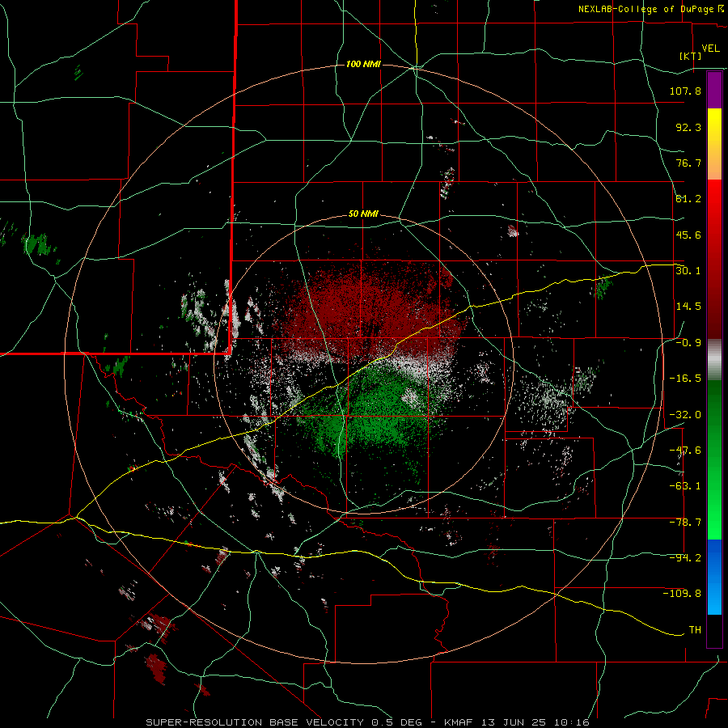
Task: Select the -47.6 scale value
Action: pos(685,451)
